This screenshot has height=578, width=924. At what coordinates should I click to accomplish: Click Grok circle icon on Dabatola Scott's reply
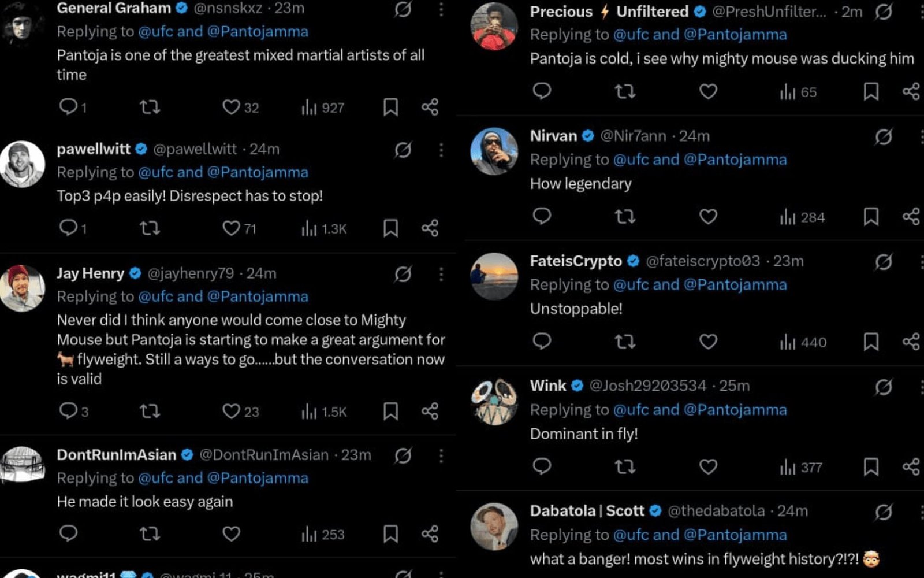(x=883, y=512)
